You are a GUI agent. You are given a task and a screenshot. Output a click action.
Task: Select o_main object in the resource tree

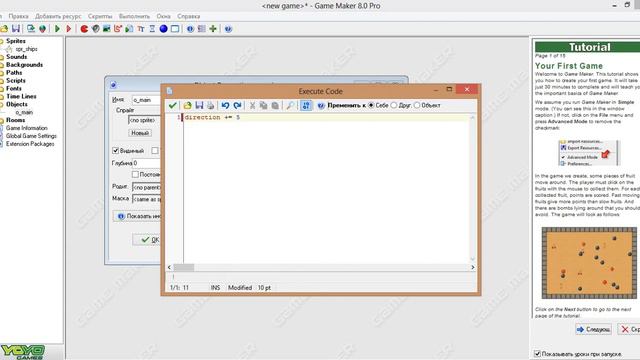(24, 112)
